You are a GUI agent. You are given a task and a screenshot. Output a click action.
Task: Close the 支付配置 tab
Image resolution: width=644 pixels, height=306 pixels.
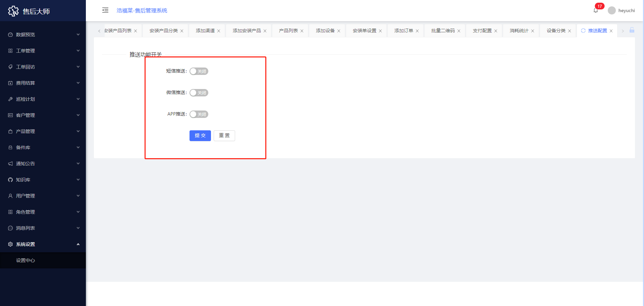[496, 31]
